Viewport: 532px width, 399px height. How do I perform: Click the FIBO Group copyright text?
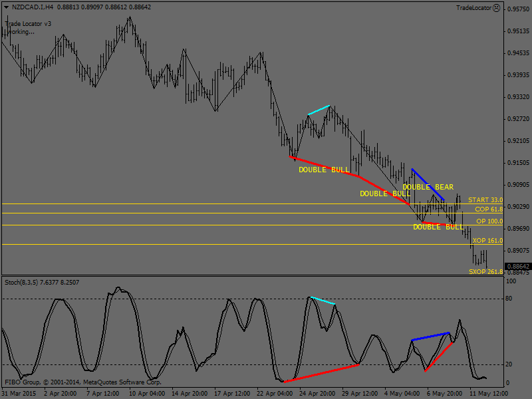pos(82,382)
